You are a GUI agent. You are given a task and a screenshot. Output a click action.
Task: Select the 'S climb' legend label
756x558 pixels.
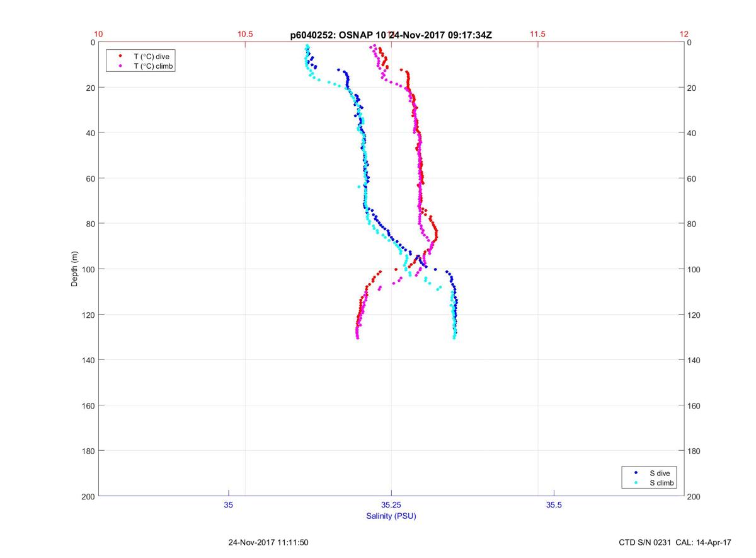pos(662,483)
